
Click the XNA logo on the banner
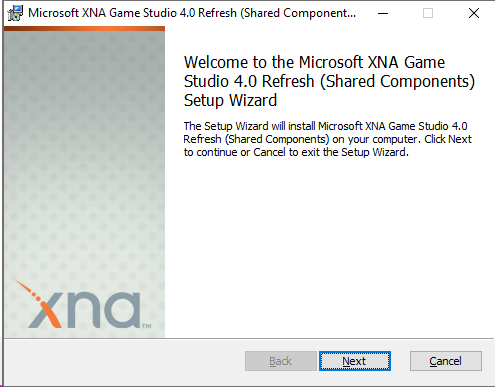pyautogui.click(x=82, y=304)
